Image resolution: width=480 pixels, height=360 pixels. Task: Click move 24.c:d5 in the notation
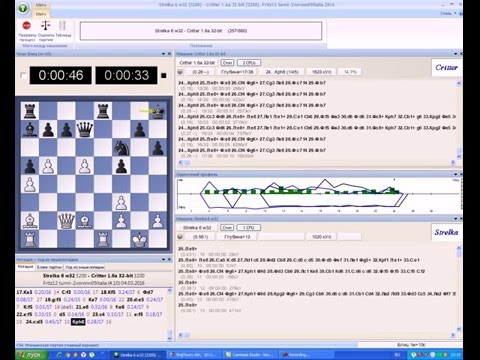pos(34,322)
